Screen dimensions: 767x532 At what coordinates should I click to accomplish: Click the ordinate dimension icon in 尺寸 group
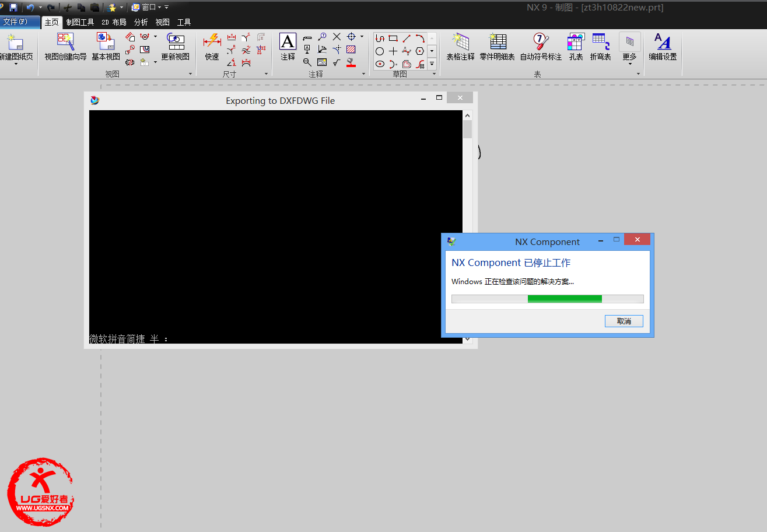click(261, 50)
